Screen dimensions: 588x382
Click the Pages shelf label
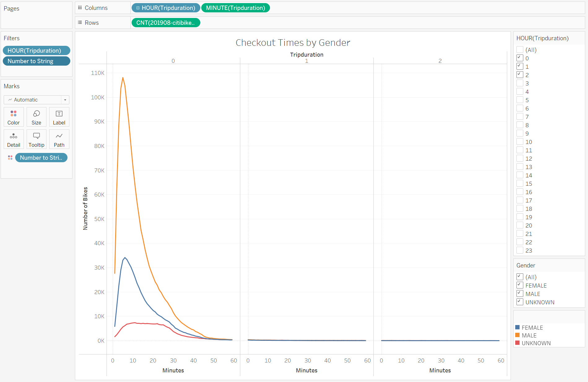[11, 8]
